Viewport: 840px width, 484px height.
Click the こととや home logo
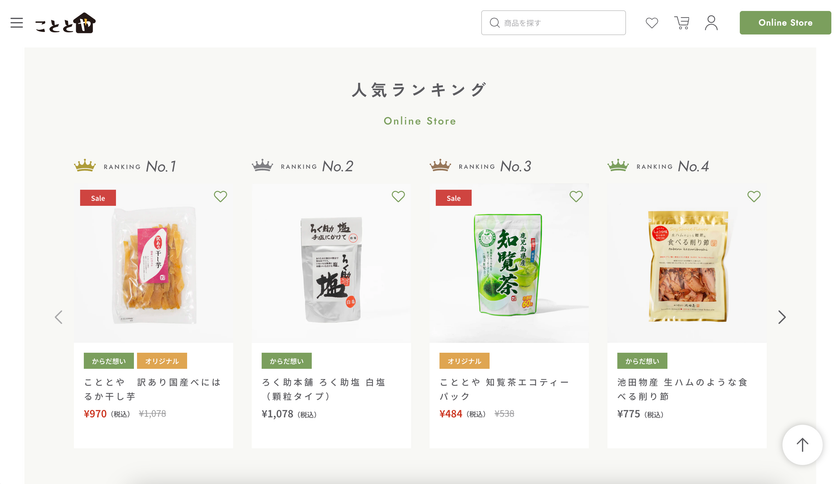65,23
